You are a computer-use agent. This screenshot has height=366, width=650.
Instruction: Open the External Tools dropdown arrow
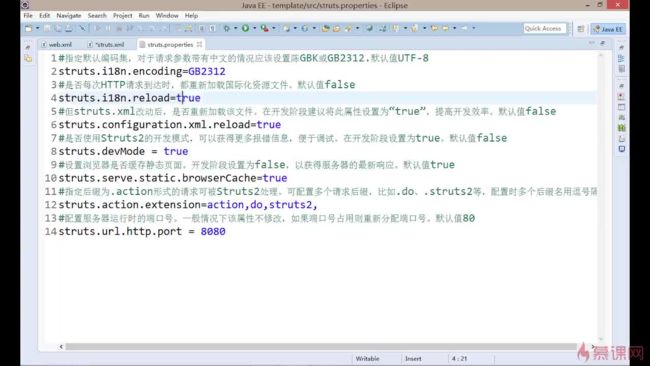pos(274,29)
